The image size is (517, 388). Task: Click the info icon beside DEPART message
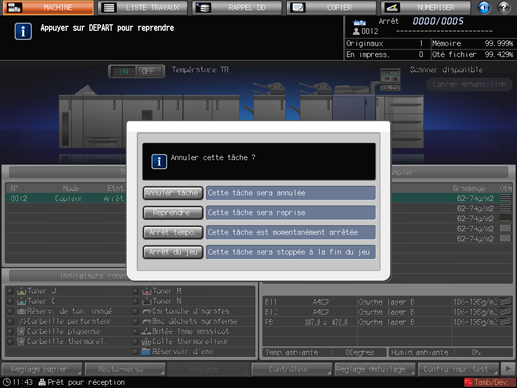tap(23, 31)
